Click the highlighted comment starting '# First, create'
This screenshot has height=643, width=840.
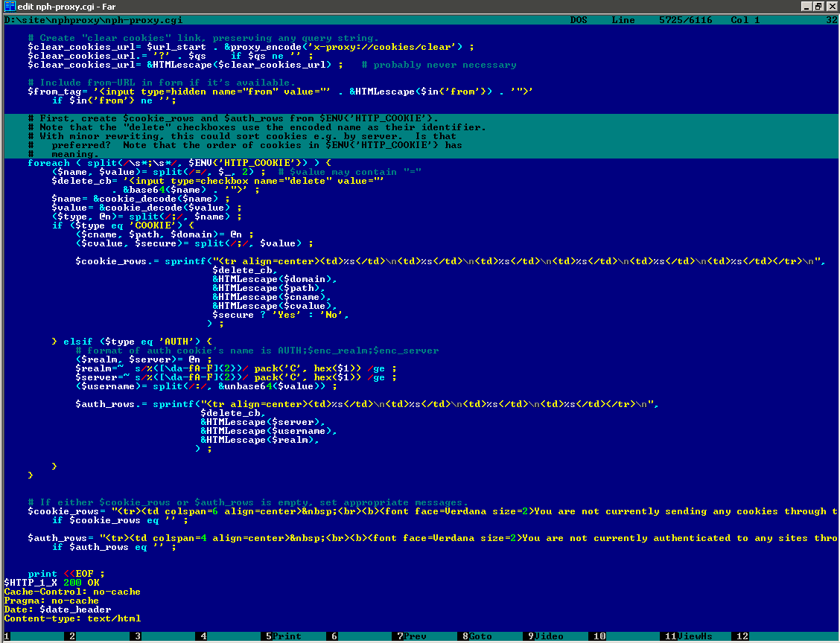(x=232, y=118)
